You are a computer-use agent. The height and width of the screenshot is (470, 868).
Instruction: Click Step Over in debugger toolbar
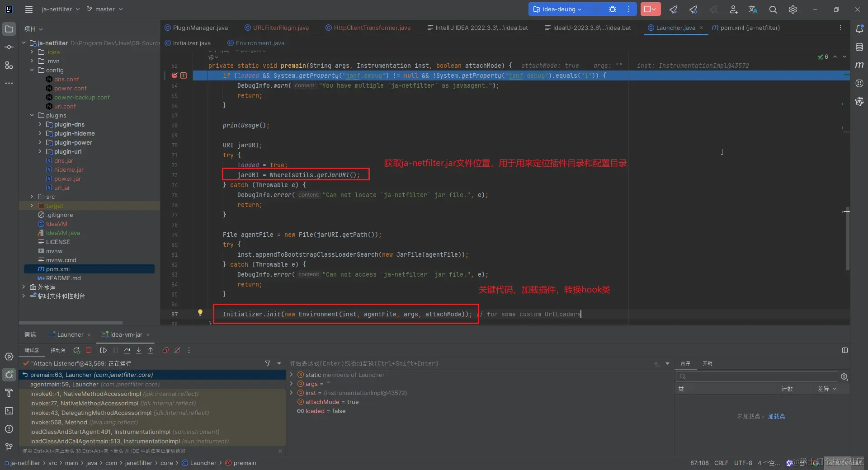coord(127,350)
